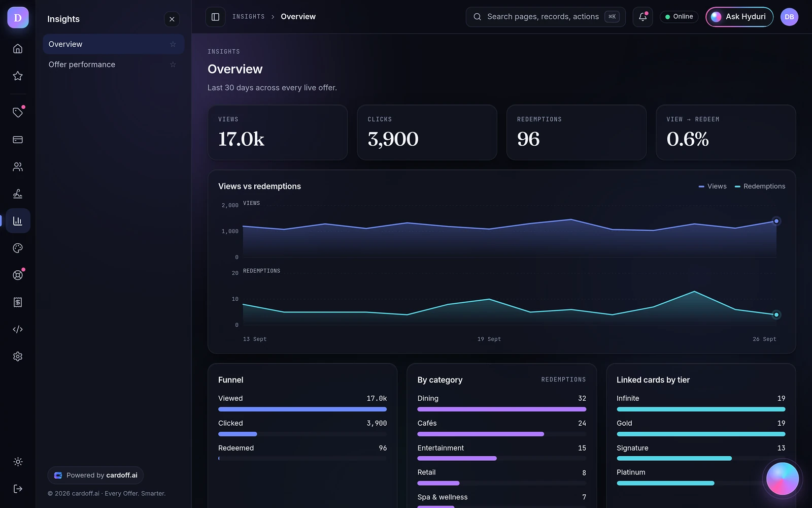The height and width of the screenshot is (508, 812).
Task: Open the Users icon in sidebar
Action: click(18, 167)
